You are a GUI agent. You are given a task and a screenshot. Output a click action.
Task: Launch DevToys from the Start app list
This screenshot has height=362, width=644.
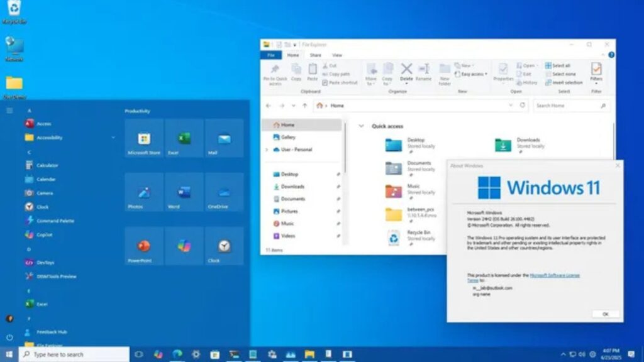coord(45,263)
